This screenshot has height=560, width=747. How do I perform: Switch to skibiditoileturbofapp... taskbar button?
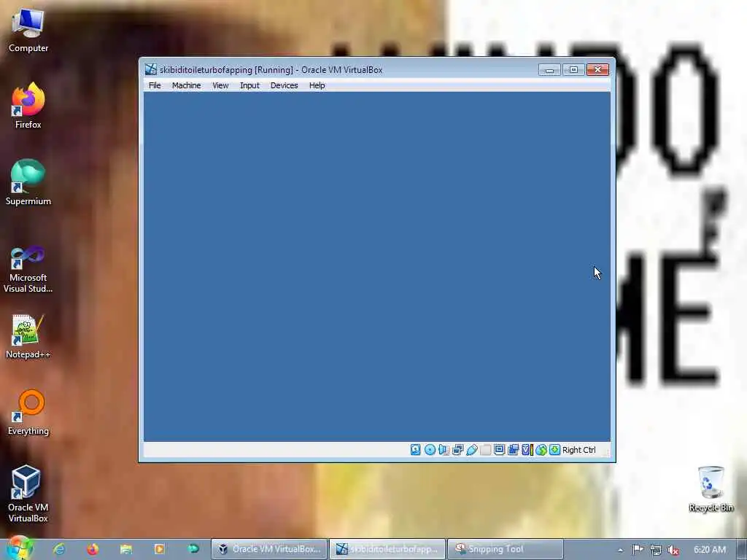coord(387,549)
